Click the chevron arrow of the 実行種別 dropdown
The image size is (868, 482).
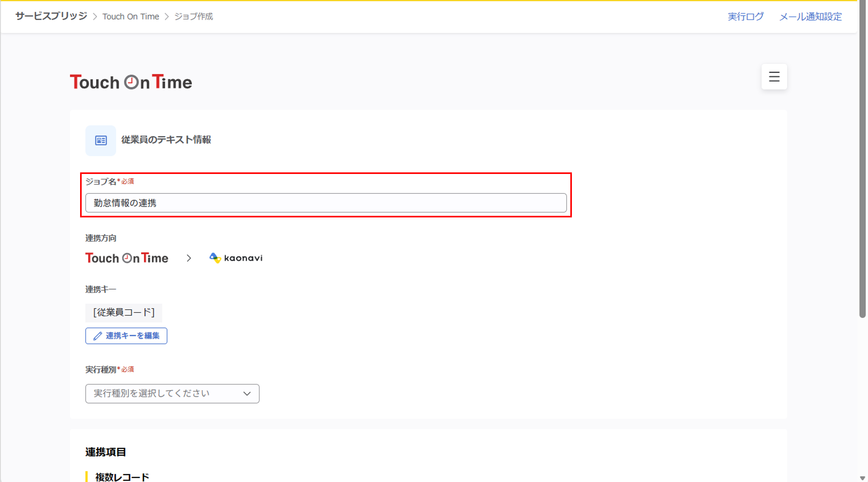point(247,394)
